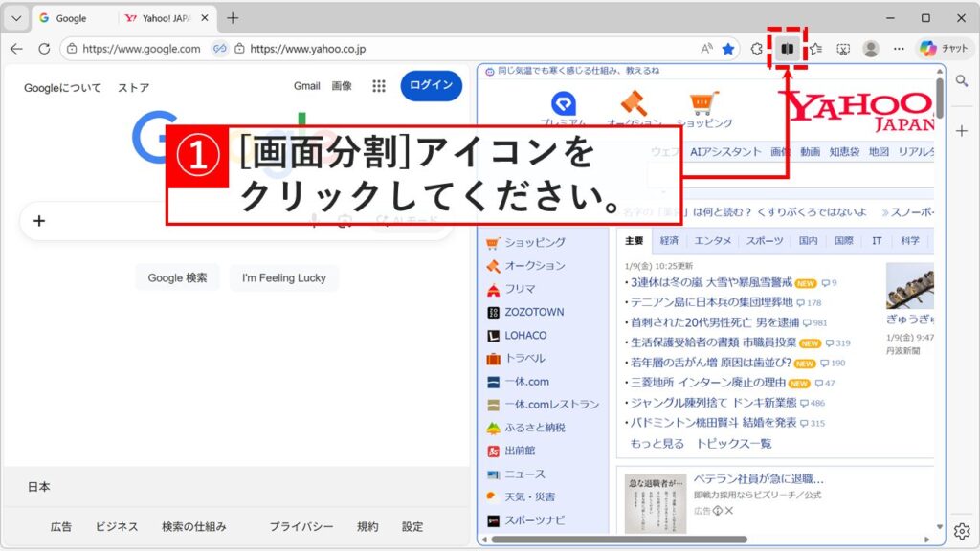Open Copilot using the チャット icon
Viewport: 980px width, 551px height.
click(933, 49)
